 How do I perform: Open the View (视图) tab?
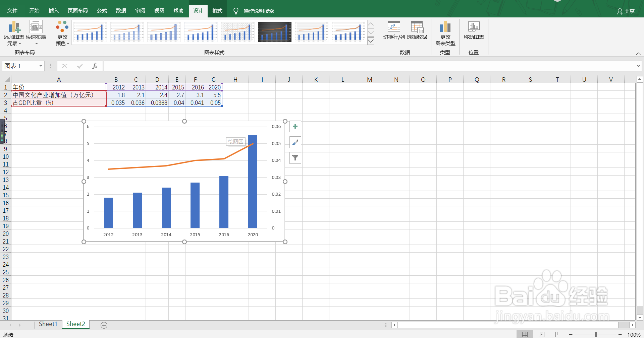[159, 11]
